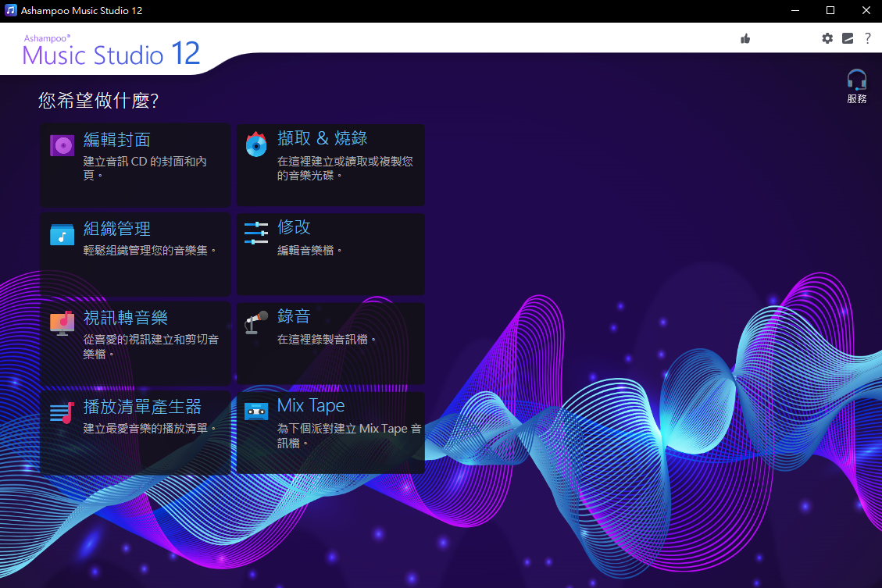Click the cassette Mix Tape icon
The image size is (882, 588).
[x=256, y=412]
